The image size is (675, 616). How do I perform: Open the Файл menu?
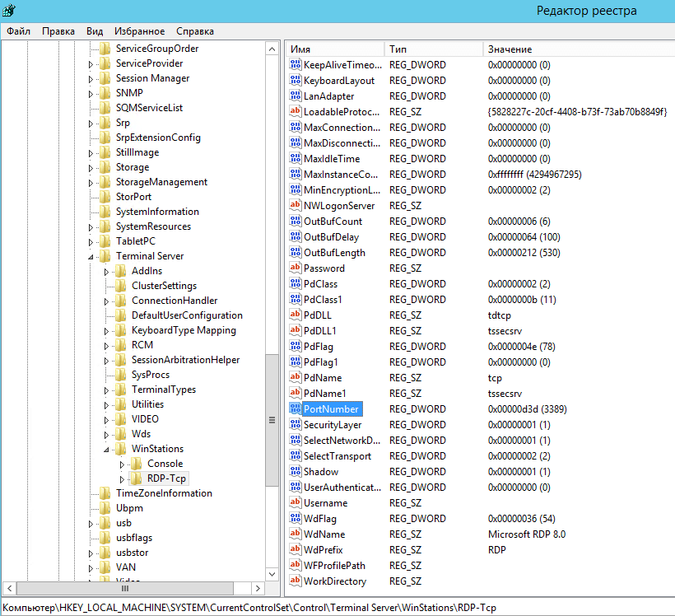[18, 31]
